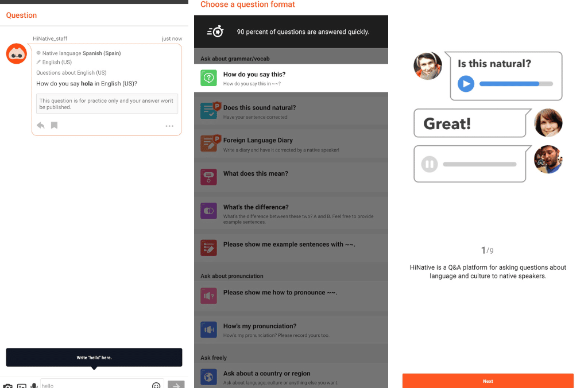Viewport: 588px width, 388px height.
Task: Click the reply arrow icon under the question
Action: pos(41,125)
